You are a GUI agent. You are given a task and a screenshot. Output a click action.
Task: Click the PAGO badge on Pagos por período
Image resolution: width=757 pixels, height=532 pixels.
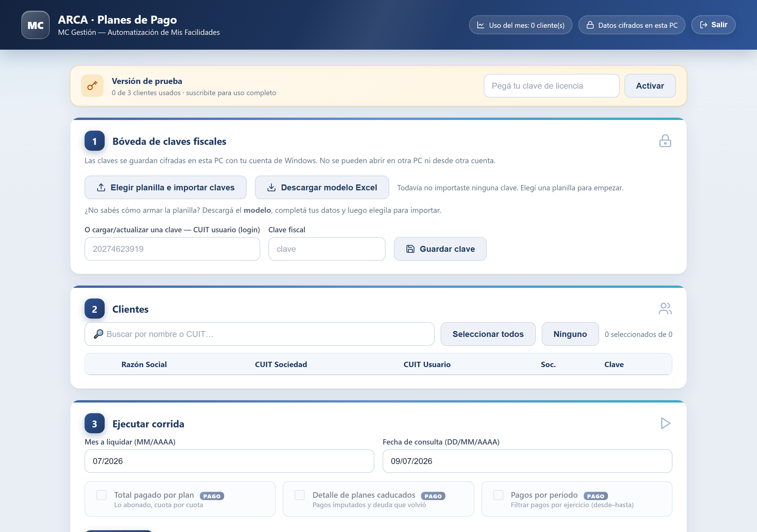tap(596, 496)
